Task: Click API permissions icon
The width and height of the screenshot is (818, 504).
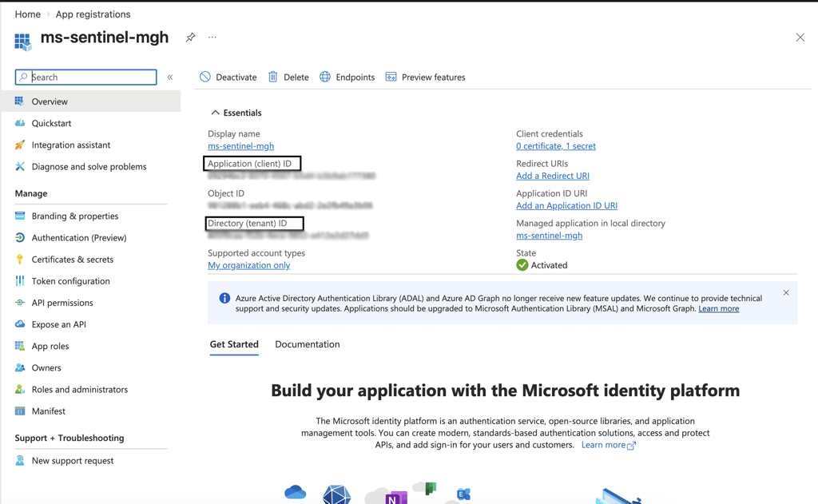Action: [x=20, y=303]
